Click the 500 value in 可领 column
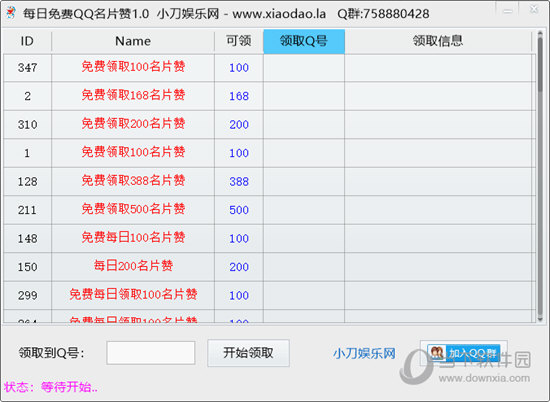The image size is (550, 402). [239, 210]
